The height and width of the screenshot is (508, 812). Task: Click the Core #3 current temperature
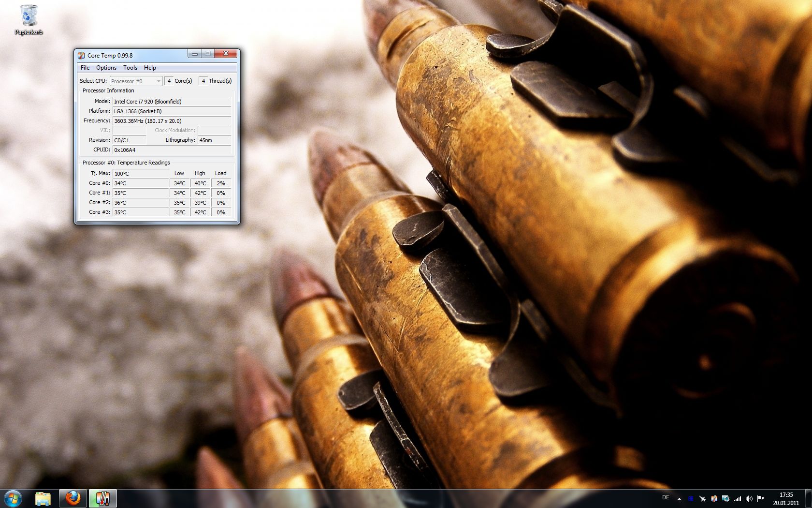tap(141, 212)
